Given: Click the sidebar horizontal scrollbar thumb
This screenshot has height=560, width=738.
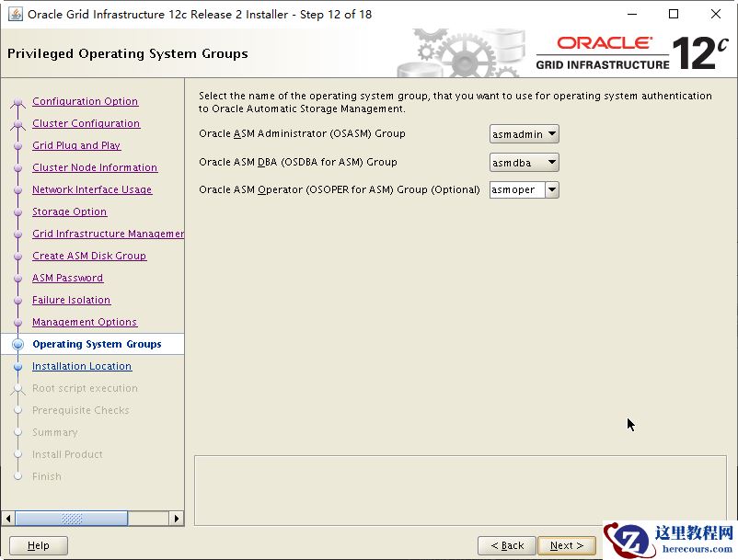Looking at the screenshot, I should (72, 519).
